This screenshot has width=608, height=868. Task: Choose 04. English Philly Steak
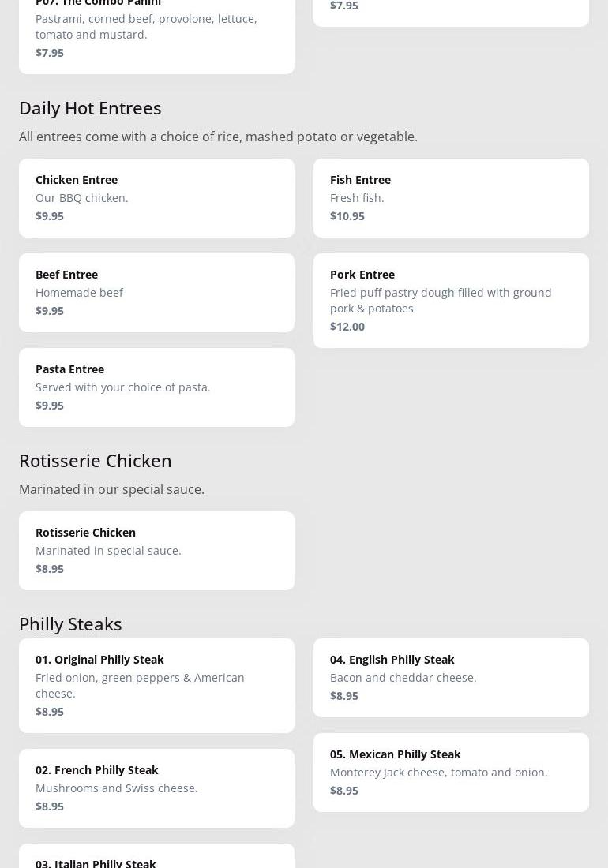click(x=451, y=678)
